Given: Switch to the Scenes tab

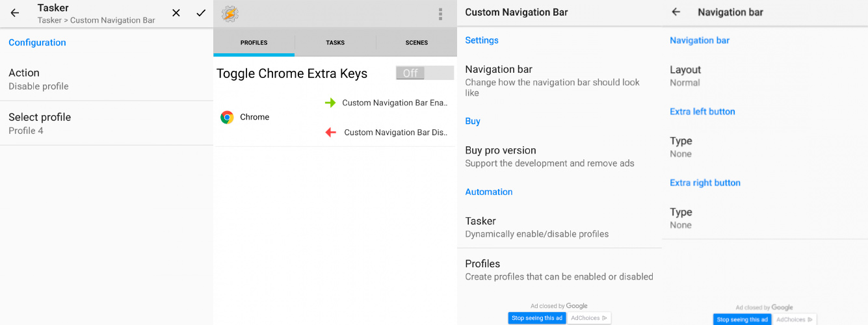Looking at the screenshot, I should [x=416, y=43].
